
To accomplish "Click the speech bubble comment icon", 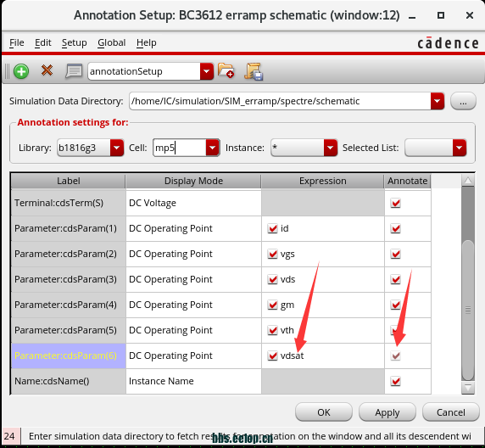I will (x=74, y=71).
